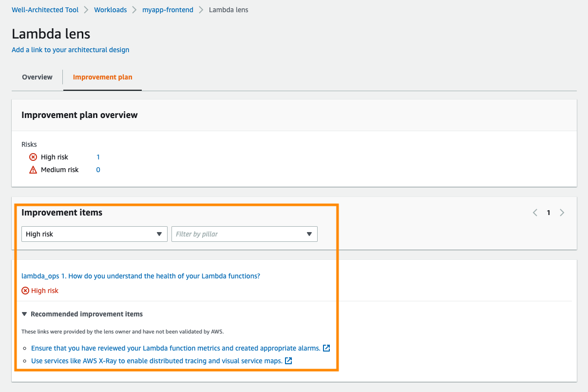Open myapp-frontend breadcrumb link
Viewport: 588px width, 392px height.
(168, 10)
